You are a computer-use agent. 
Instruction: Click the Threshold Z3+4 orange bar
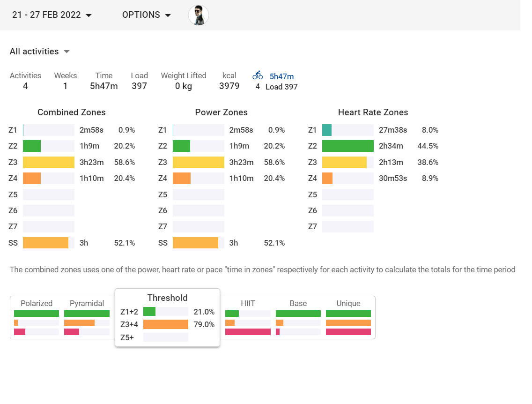[166, 324]
